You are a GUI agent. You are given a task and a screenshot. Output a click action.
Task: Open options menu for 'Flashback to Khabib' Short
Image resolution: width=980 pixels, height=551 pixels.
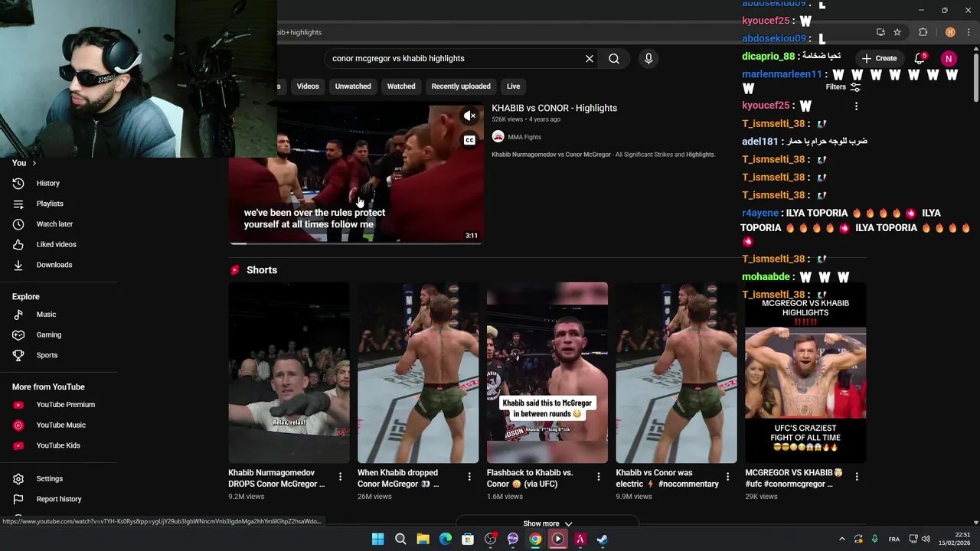point(599,476)
